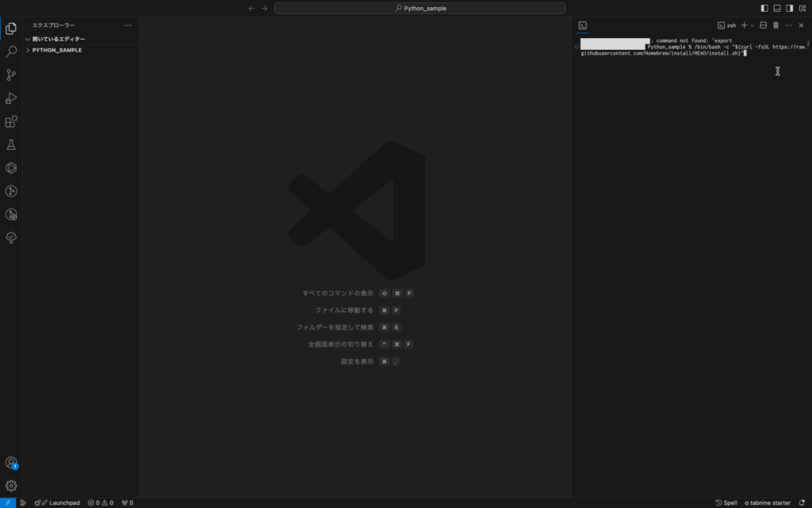Screen dimensions: 812x508
Task: Click the Accounts icon with badge
Action: 11,463
